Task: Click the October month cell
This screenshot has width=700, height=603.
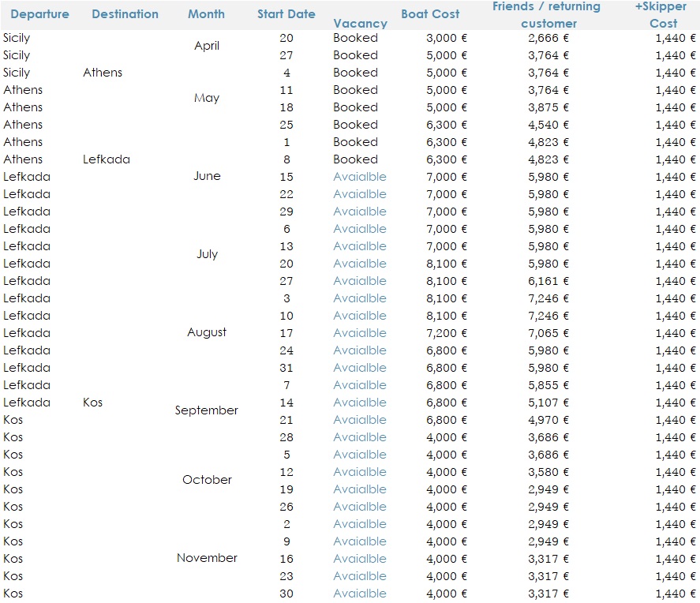Action: click(x=207, y=480)
